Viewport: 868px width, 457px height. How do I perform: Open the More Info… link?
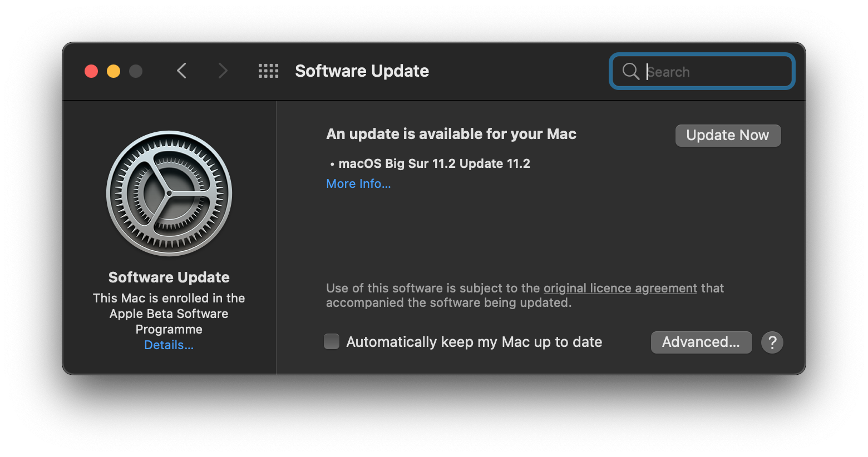pos(358,184)
